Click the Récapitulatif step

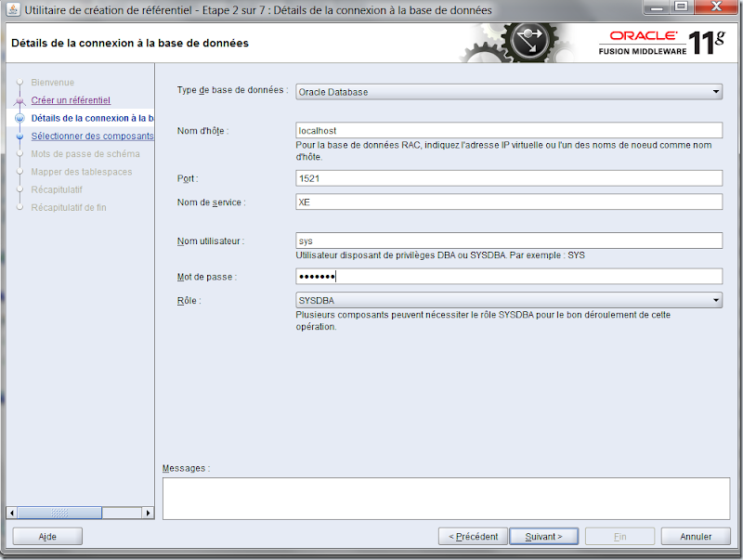pyautogui.click(x=57, y=189)
